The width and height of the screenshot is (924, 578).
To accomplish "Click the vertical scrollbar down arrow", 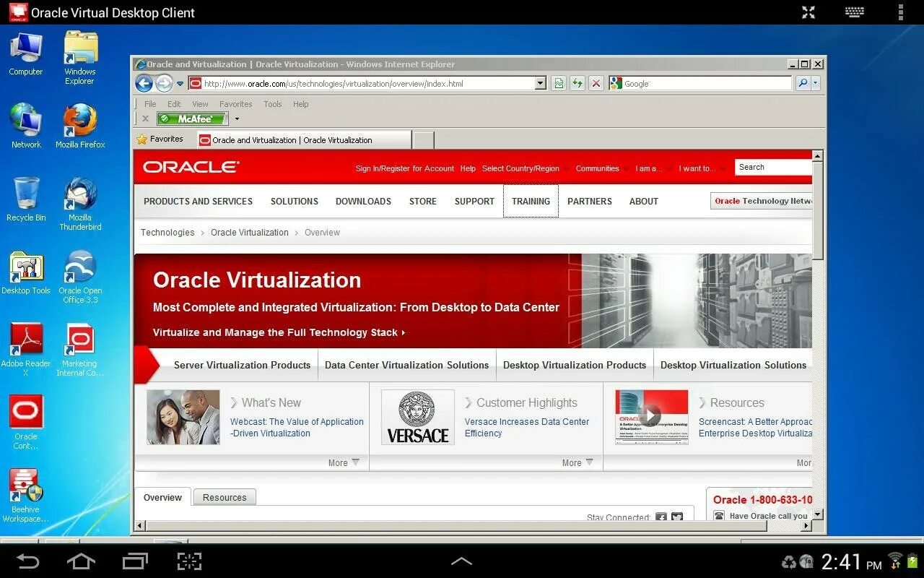I will pos(818,515).
